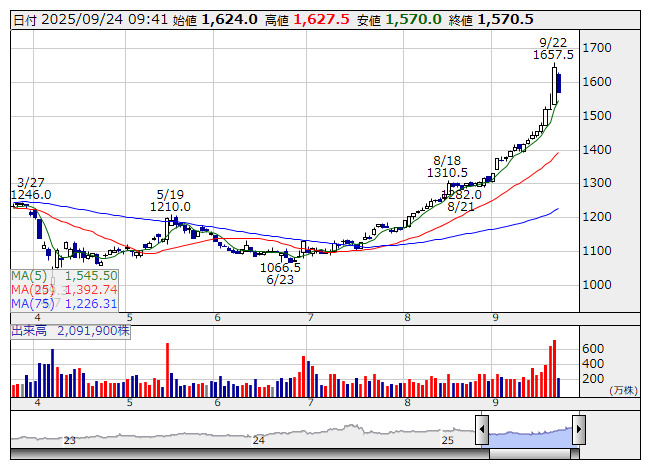This screenshot has height=470, width=653.
Task: Click the 日付 2025/09/24 09:41 date text
Action: [90, 20]
